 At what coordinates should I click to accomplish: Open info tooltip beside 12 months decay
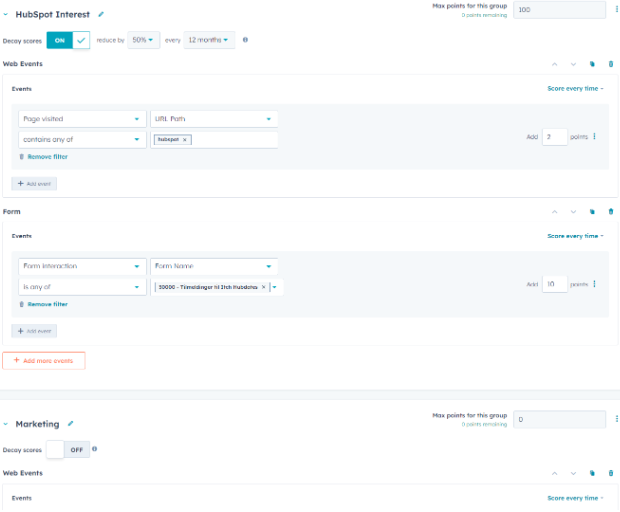[245, 40]
